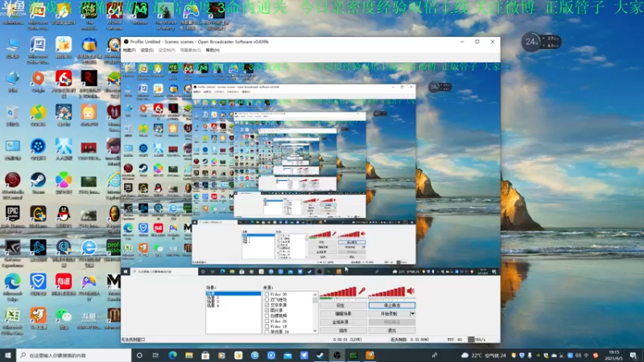The width and height of the screenshot is (644, 362).
Task: Uncheck the 文字来源 source
Action: click(x=267, y=305)
